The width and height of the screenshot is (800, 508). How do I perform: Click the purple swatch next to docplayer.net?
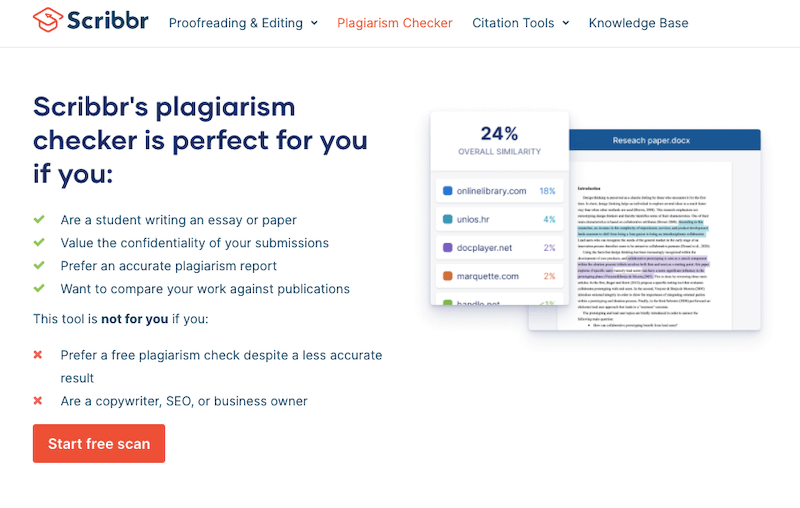(447, 247)
